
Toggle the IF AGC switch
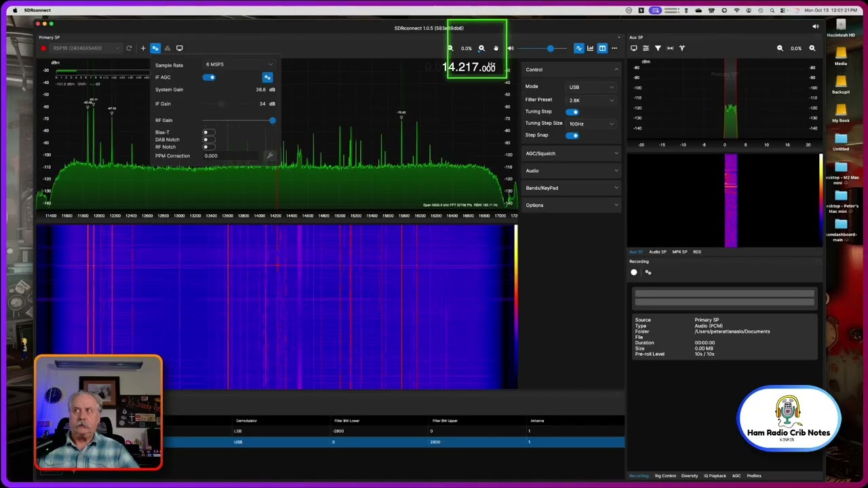209,77
